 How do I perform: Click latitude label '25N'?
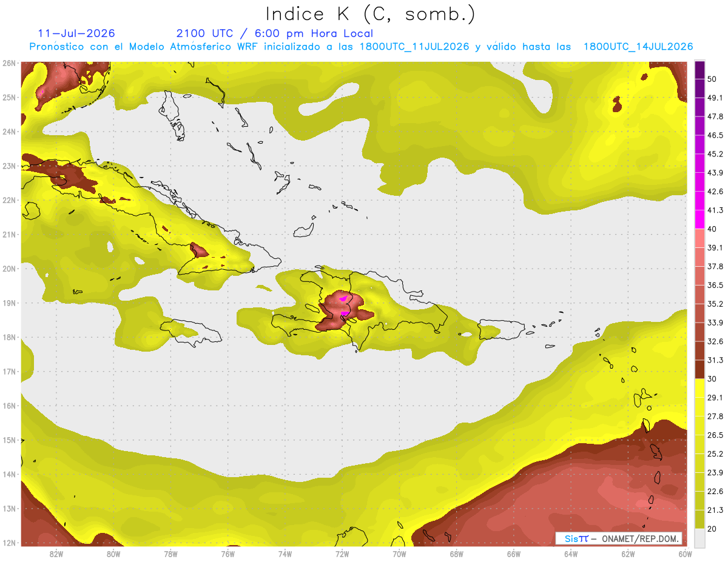(x=9, y=98)
